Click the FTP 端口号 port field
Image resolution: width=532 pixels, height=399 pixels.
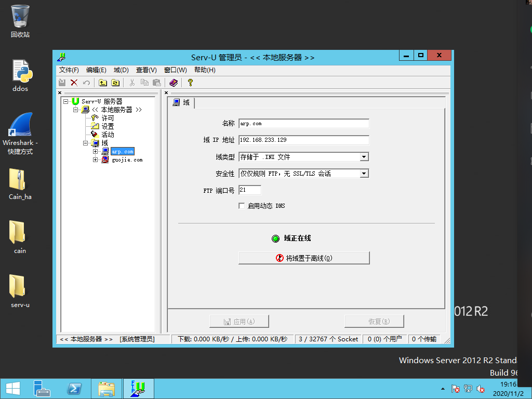coord(250,190)
